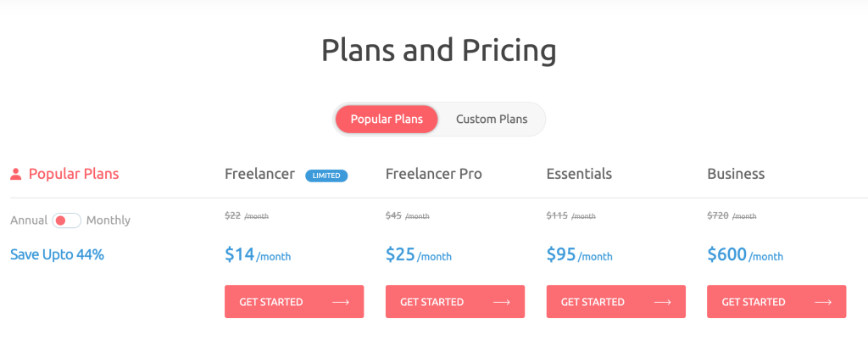This screenshot has width=868, height=340.
Task: Get started with the Business plan
Action: pos(776,302)
